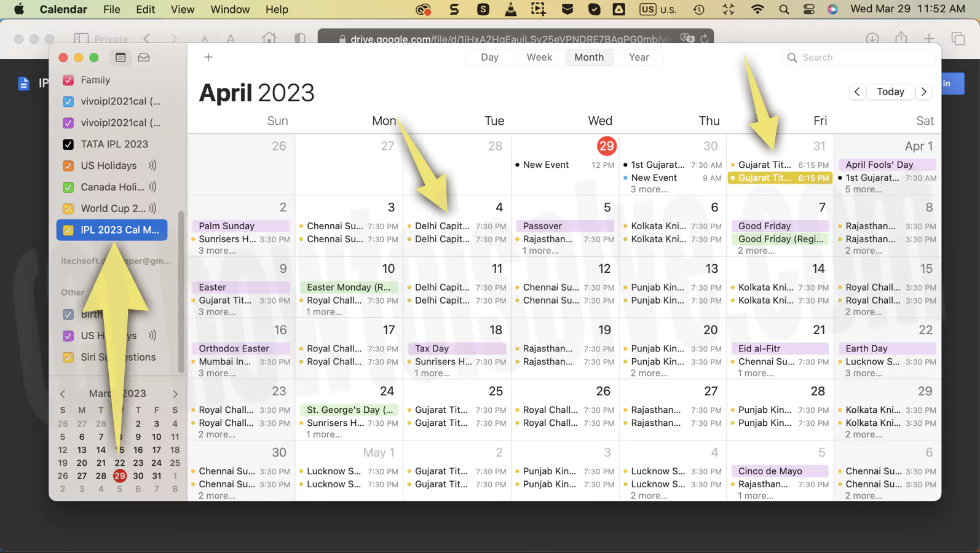The image size is (980, 553).
Task: Show Safari tab overview icon
Action: tap(958, 39)
